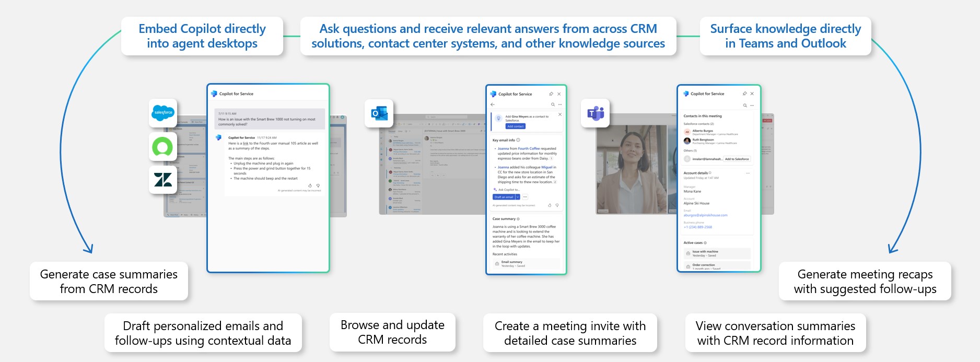
Task: Click the green ring logo tile
Action: (163, 147)
